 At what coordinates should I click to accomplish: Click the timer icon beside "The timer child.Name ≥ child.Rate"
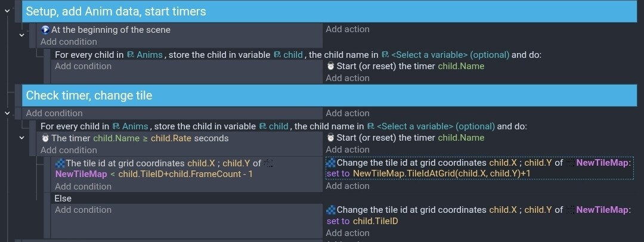pos(45,138)
